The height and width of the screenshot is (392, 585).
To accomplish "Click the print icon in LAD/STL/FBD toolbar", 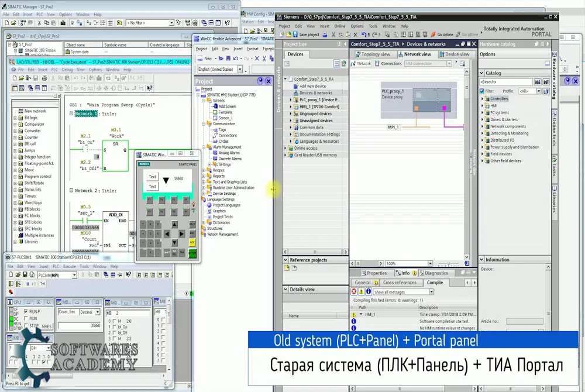I will click(44, 78).
